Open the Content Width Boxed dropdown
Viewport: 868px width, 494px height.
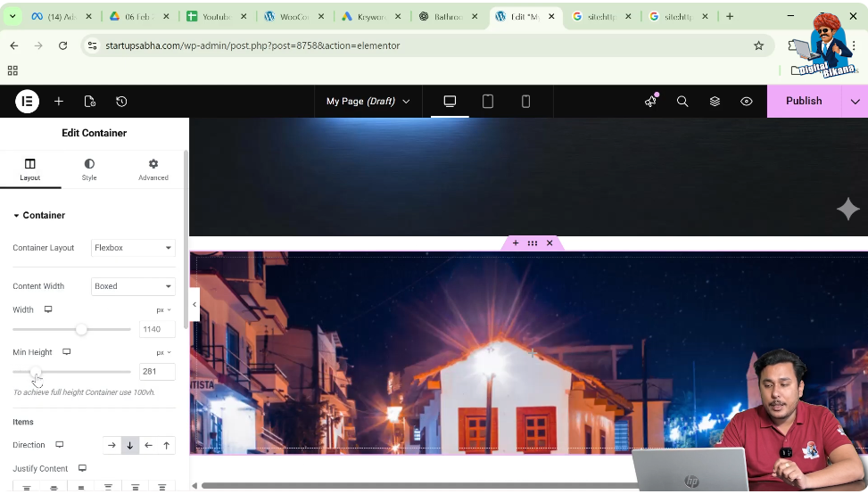pyautogui.click(x=133, y=286)
